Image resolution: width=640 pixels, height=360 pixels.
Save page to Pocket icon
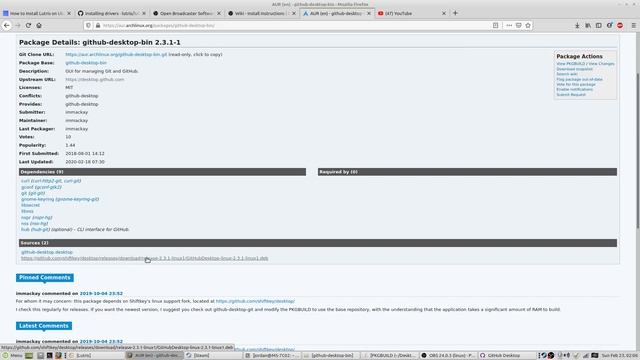[518, 25]
